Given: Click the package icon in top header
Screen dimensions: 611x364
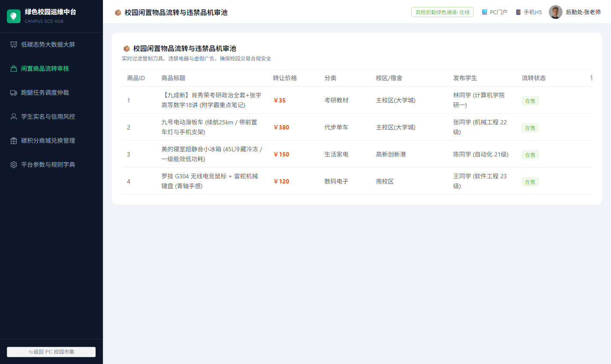Looking at the screenshot, I should click(118, 13).
